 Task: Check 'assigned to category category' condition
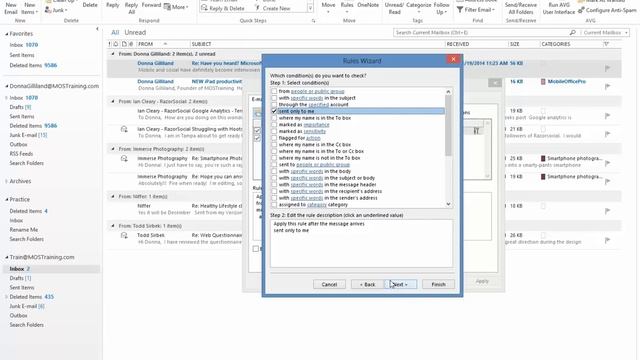pyautogui.click(x=274, y=204)
